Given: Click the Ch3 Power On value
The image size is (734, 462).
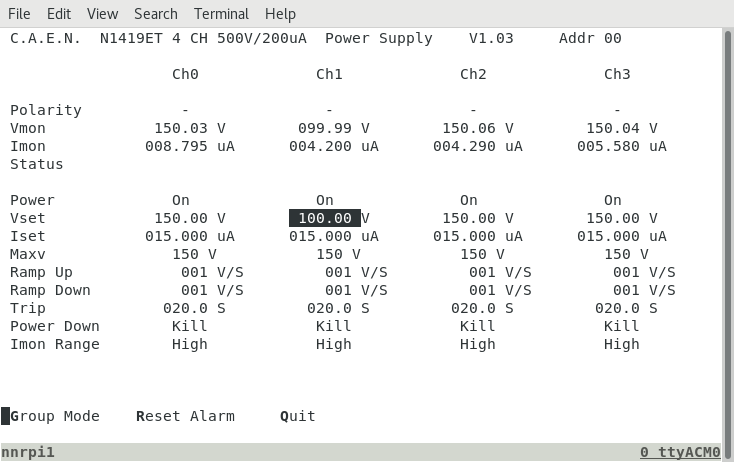Looking at the screenshot, I should (613, 200).
